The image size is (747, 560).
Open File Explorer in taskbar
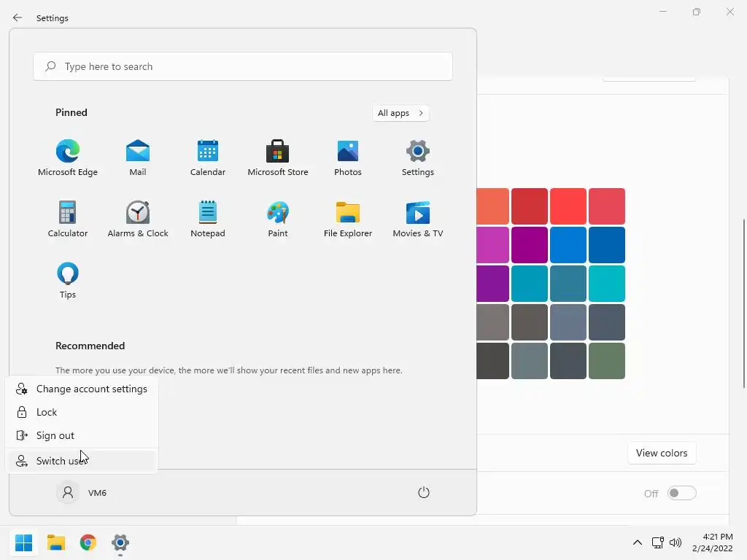point(56,542)
